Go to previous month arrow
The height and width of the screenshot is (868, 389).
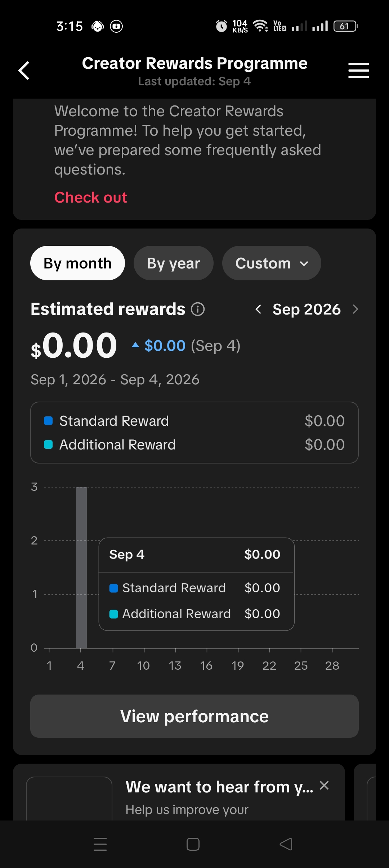coord(258,309)
